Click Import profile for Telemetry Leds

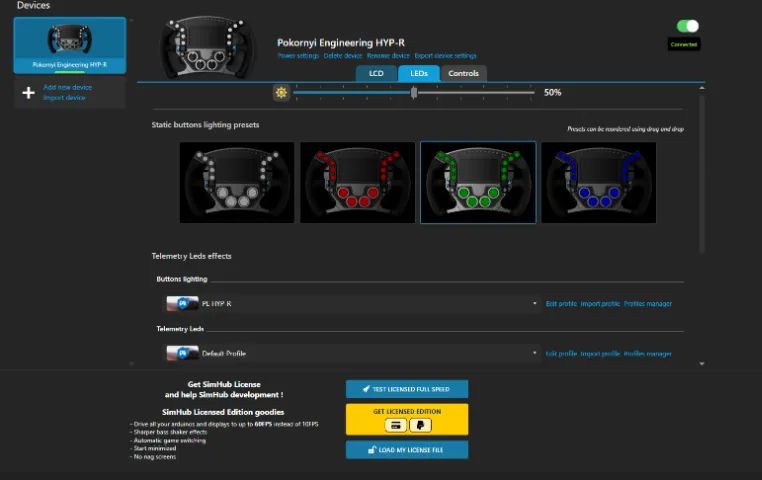click(x=600, y=354)
